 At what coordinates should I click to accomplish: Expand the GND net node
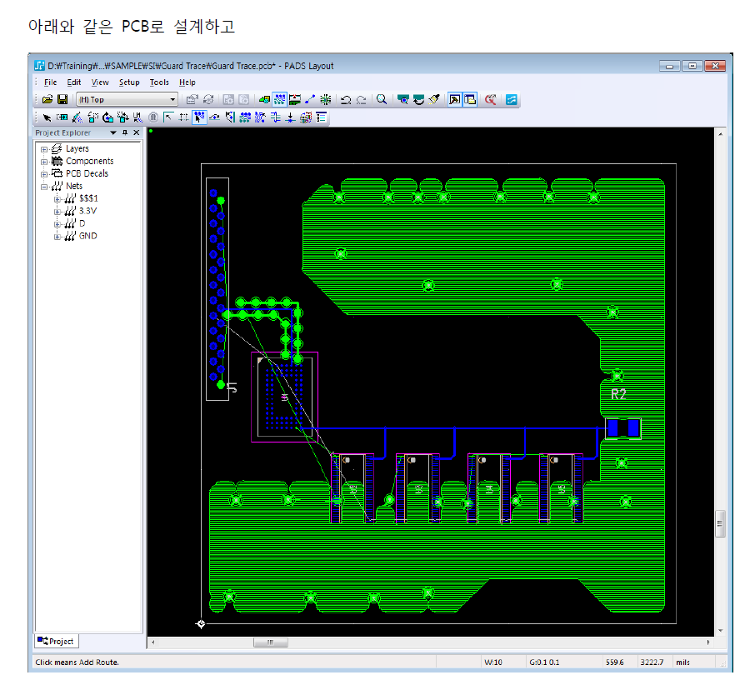(x=57, y=237)
